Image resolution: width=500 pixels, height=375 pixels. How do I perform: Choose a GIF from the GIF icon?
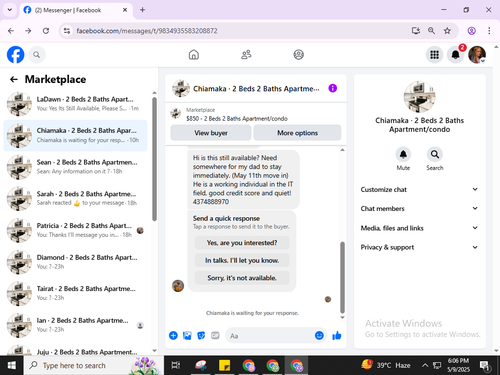(x=215, y=335)
